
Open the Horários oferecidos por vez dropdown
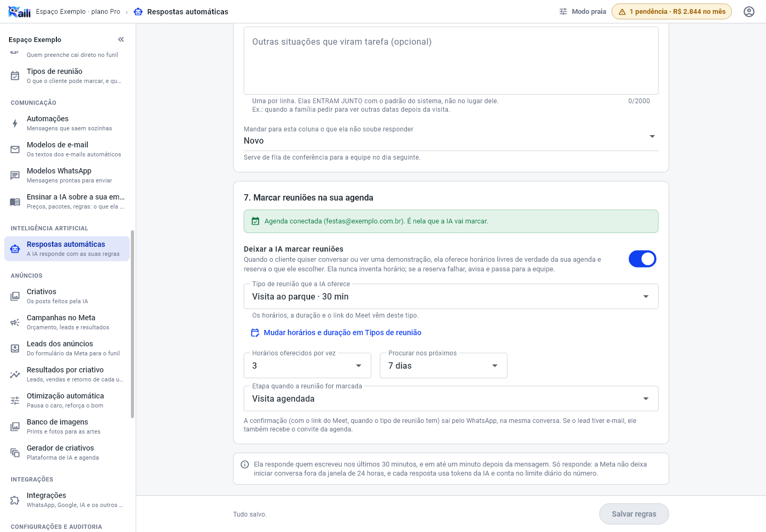307,365
